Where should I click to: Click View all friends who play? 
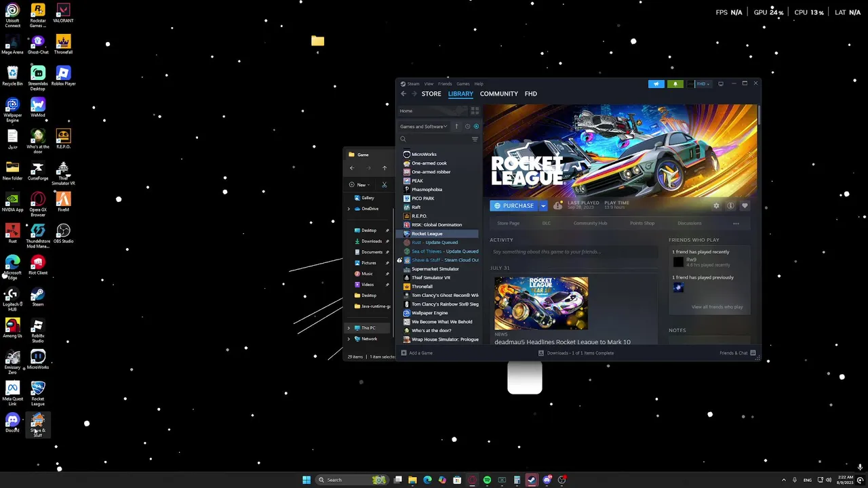tap(717, 307)
